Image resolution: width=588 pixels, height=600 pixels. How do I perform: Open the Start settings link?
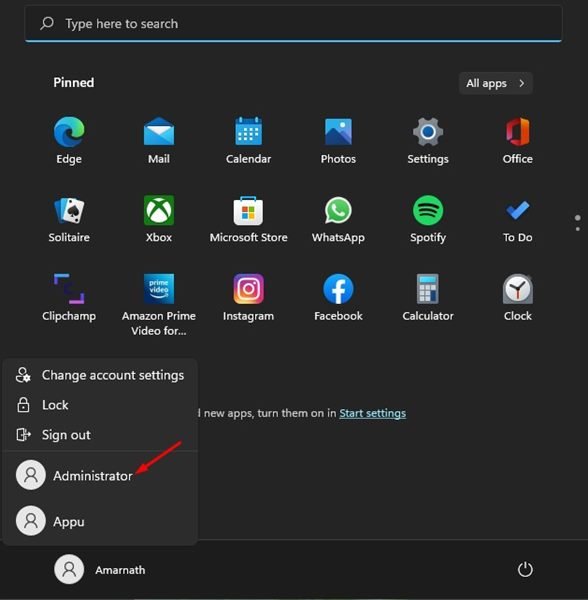point(372,413)
